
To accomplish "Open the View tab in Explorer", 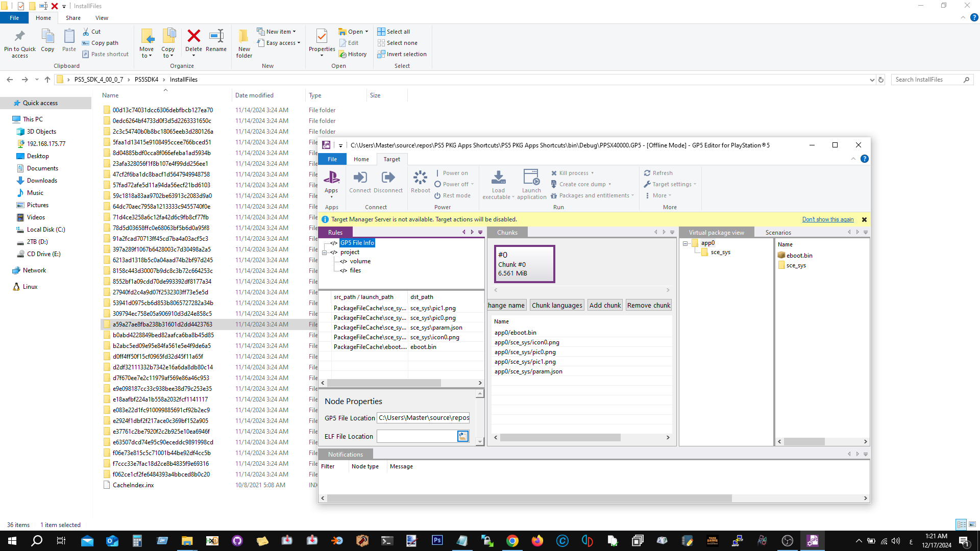I will (x=102, y=18).
